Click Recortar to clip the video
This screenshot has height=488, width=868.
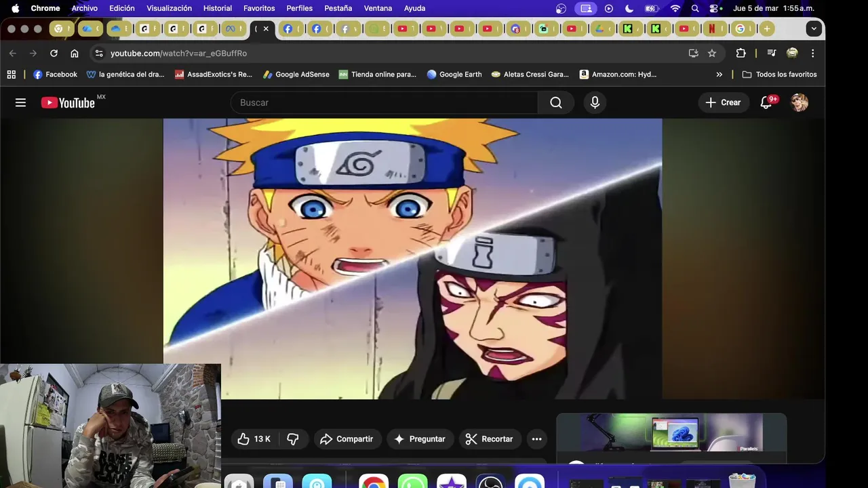(489, 439)
